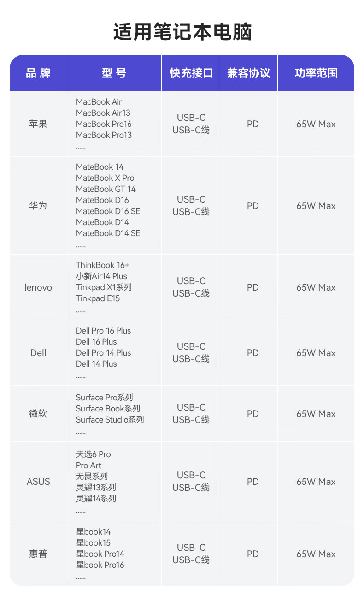Click the 惠普 brand cell
The width and height of the screenshot is (364, 602).
click(x=38, y=554)
